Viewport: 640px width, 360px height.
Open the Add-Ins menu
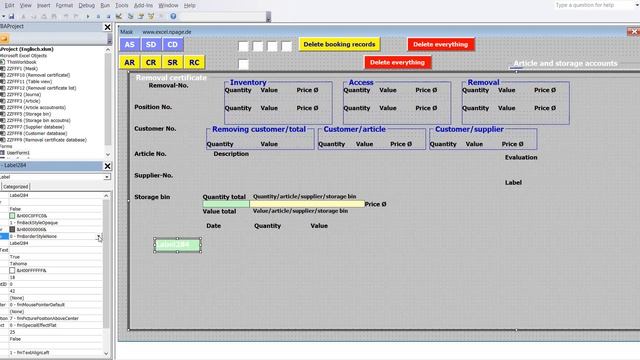tap(143, 5)
